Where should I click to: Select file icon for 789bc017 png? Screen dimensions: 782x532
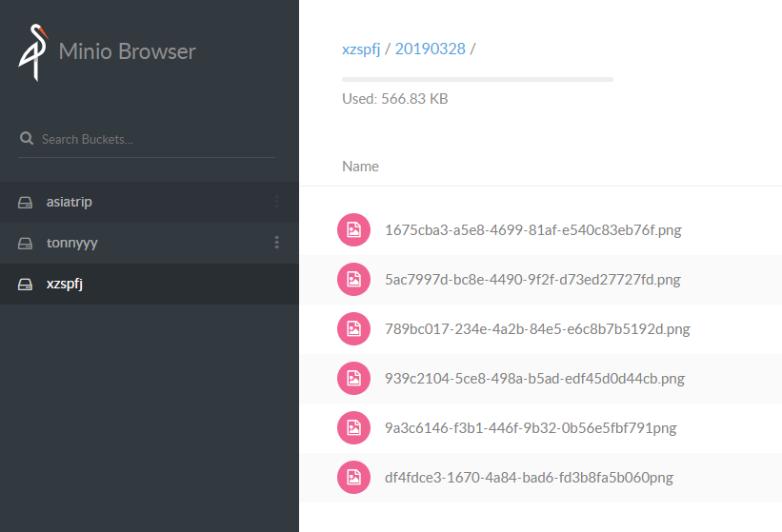(x=353, y=328)
